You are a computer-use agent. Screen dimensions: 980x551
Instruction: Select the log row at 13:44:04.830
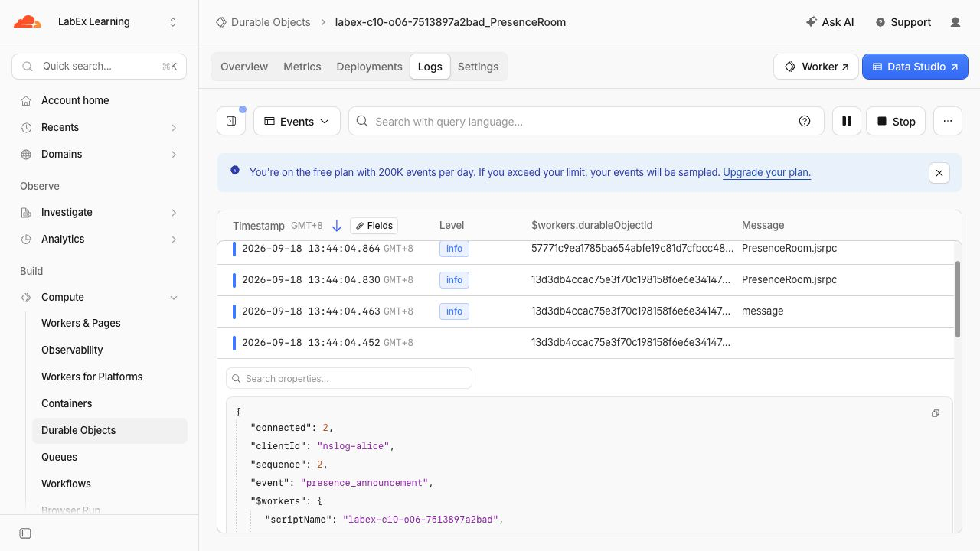tap(586, 280)
